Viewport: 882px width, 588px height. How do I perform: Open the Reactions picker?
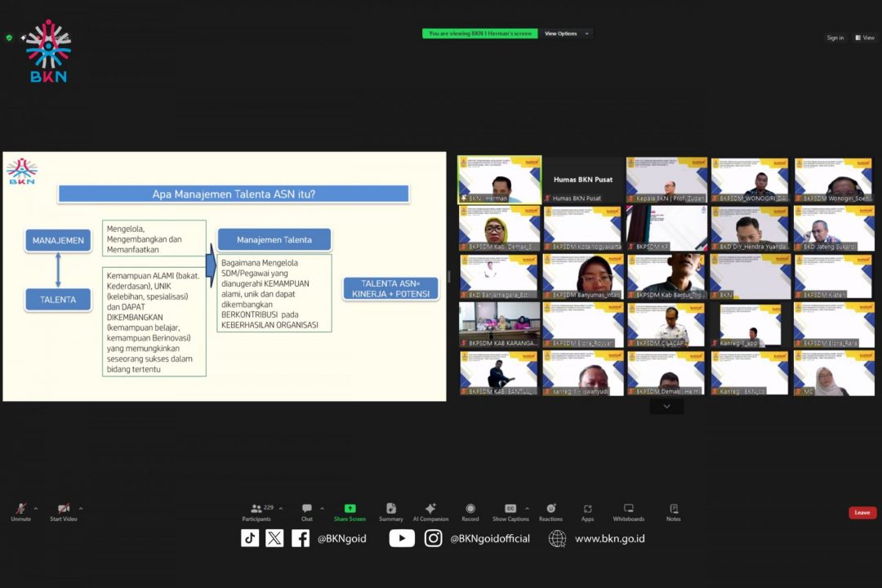[x=550, y=509]
